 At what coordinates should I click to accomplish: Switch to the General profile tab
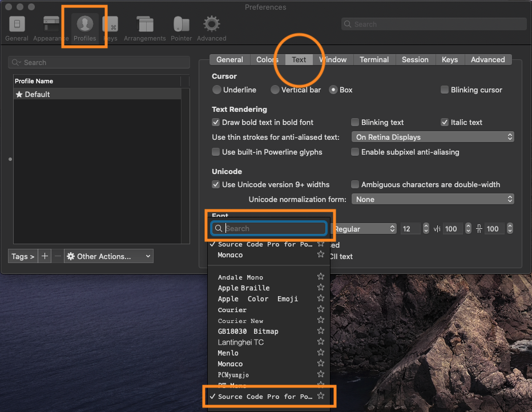[229, 59]
